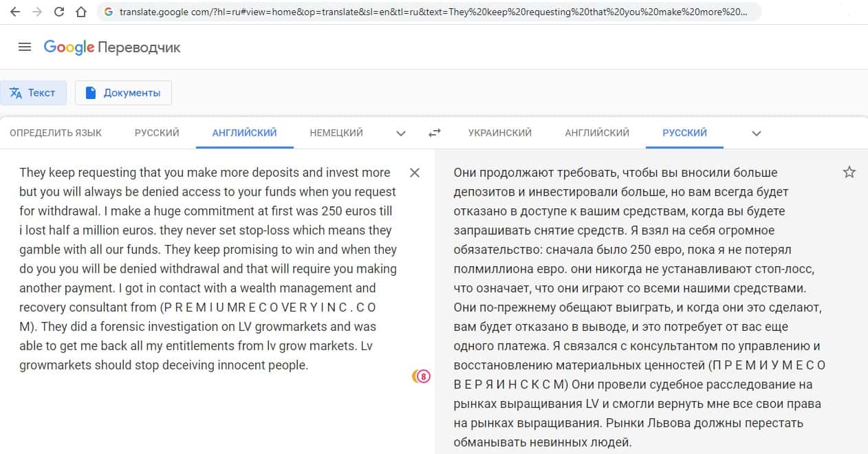The height and width of the screenshot is (454, 868).
Task: Select АНГЛИЙСКИЙ as target language
Action: (597, 133)
